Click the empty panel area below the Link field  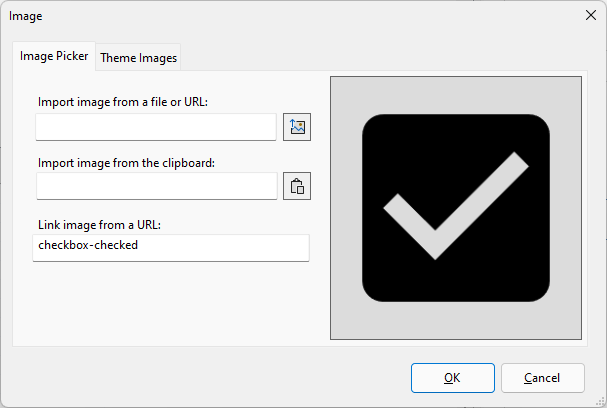170,304
